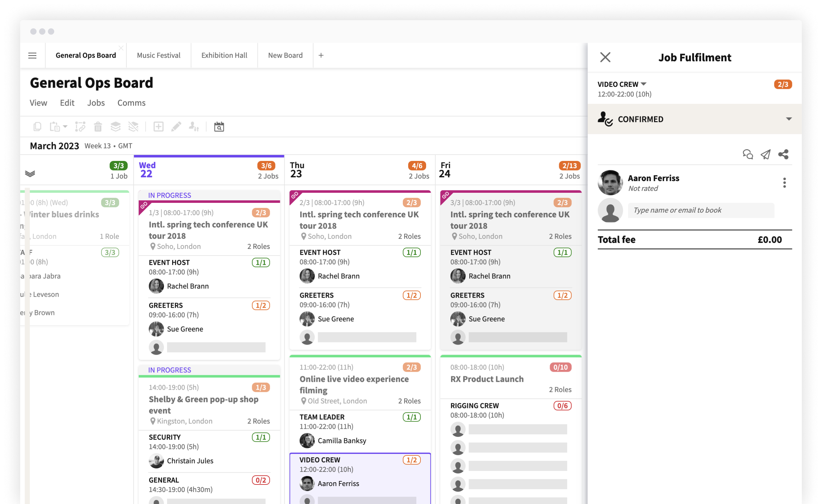The height and width of the screenshot is (504, 822).
Task: Open the chat messages icon in Job Fulfilment
Action: (x=747, y=154)
